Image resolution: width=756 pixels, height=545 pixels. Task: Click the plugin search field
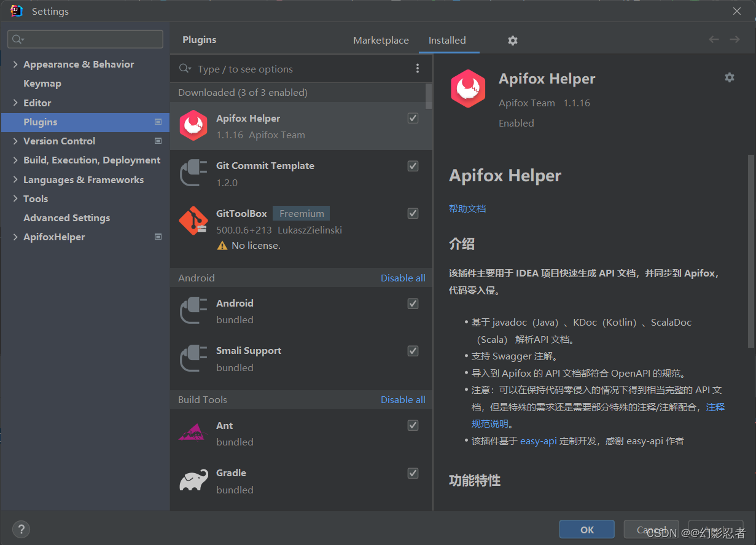point(301,69)
